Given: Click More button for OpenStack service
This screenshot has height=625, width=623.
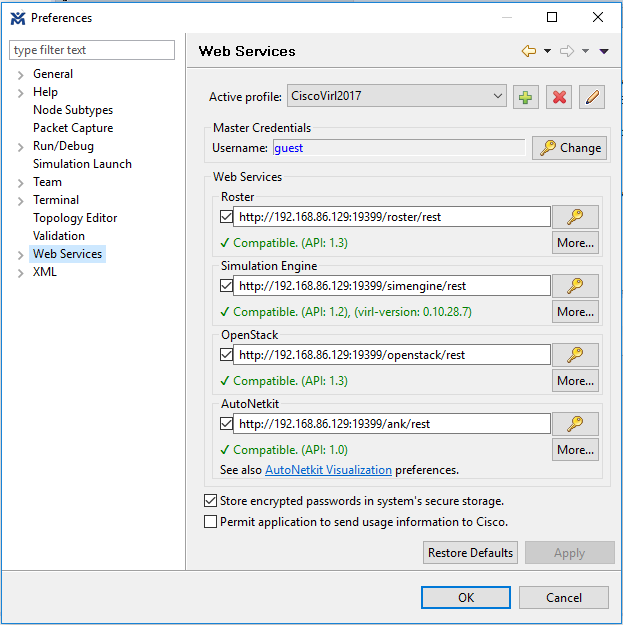Looking at the screenshot, I should pos(575,381).
